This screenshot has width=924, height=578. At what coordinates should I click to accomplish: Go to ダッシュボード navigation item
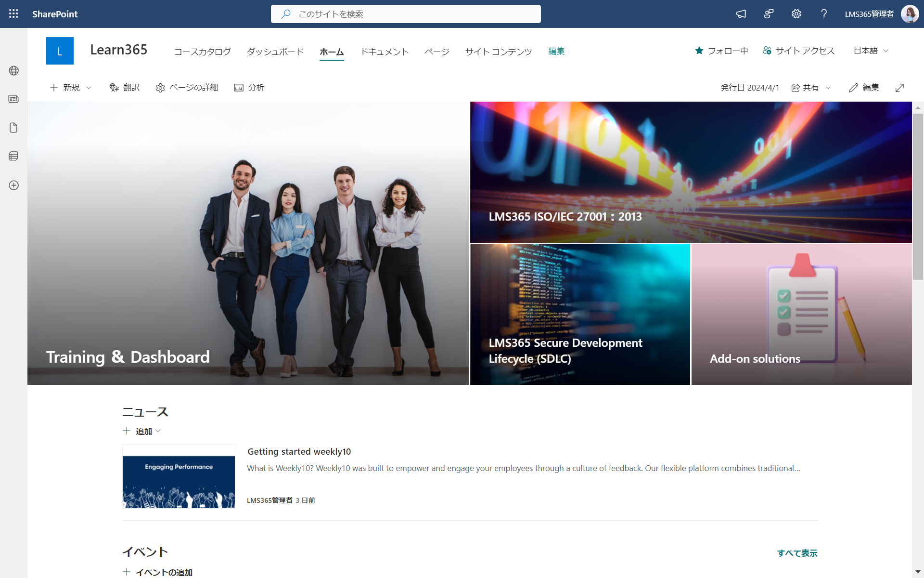(x=275, y=52)
